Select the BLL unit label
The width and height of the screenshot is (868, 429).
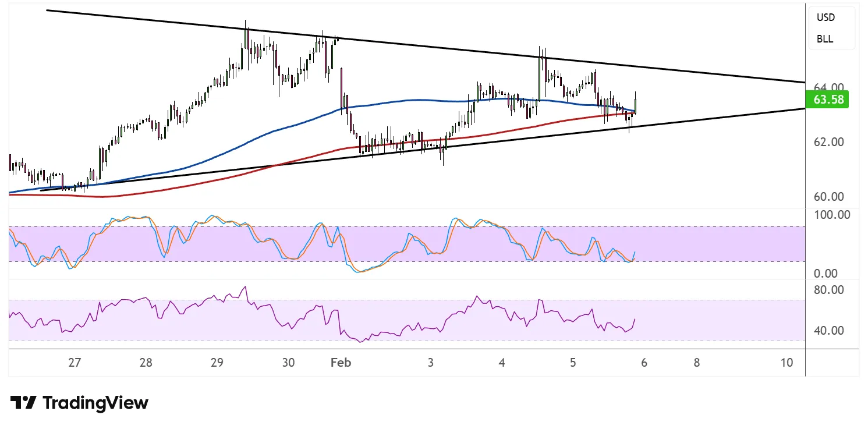pyautogui.click(x=824, y=39)
